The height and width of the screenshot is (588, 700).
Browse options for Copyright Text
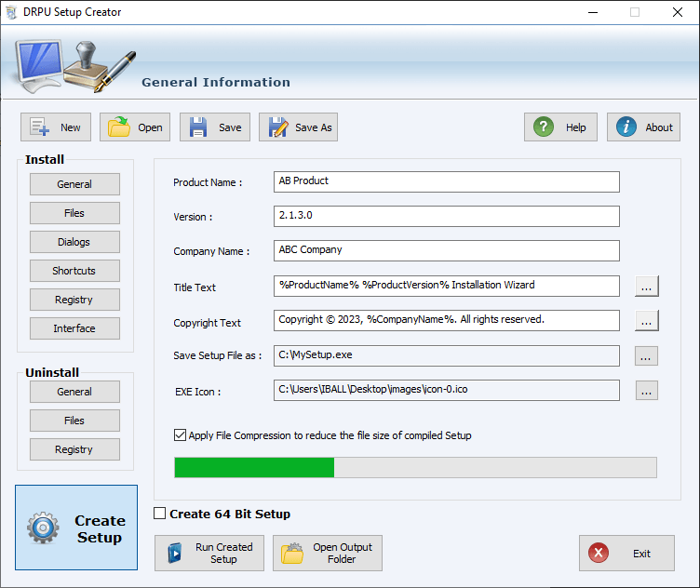pos(646,321)
